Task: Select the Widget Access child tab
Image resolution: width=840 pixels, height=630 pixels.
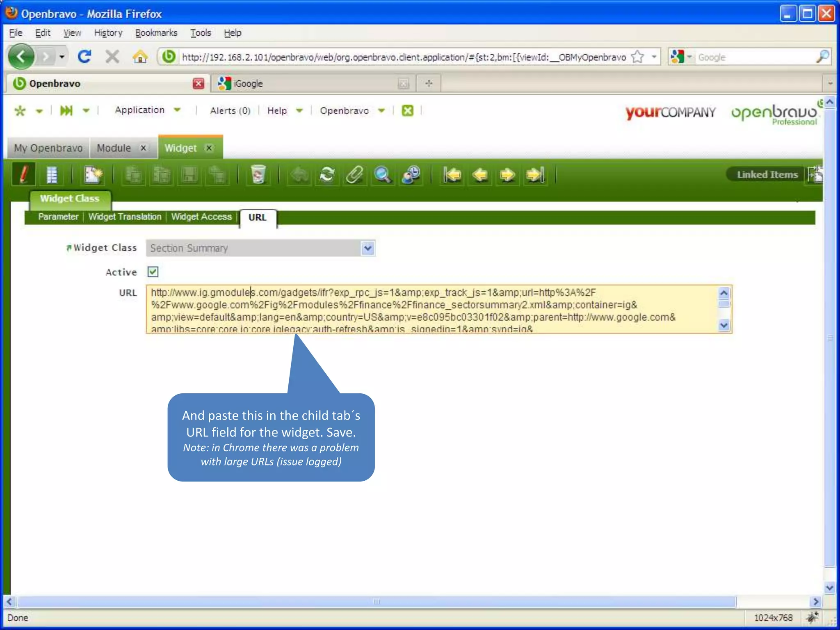Action: point(201,217)
